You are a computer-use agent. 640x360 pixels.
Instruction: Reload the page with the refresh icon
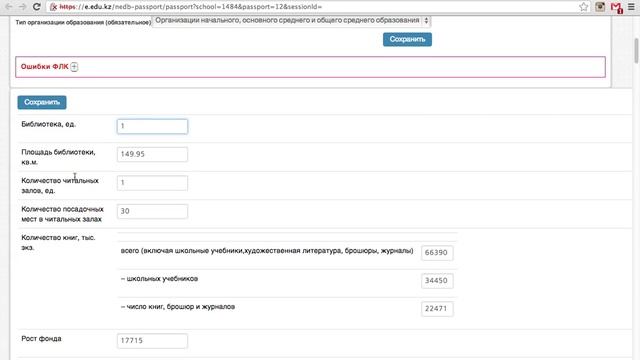36,7
